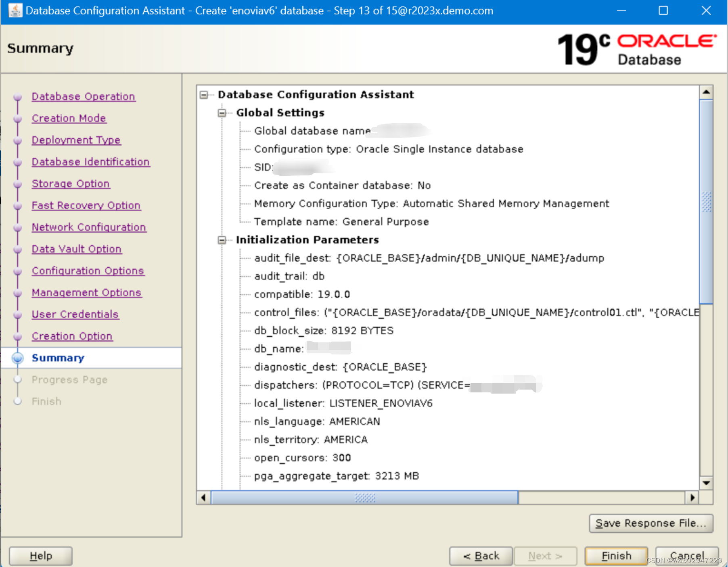This screenshot has width=728, height=567.
Task: Select 'nls_territory: AMERICA' row
Action: point(311,440)
